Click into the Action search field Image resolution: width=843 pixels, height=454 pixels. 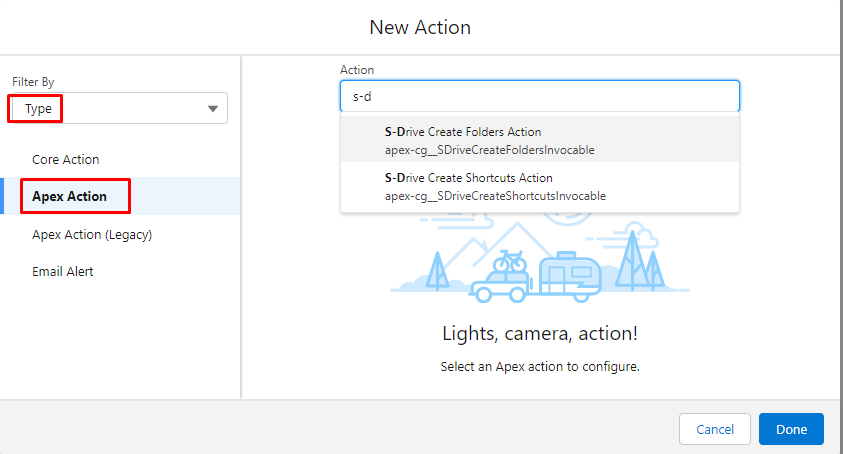pos(539,96)
